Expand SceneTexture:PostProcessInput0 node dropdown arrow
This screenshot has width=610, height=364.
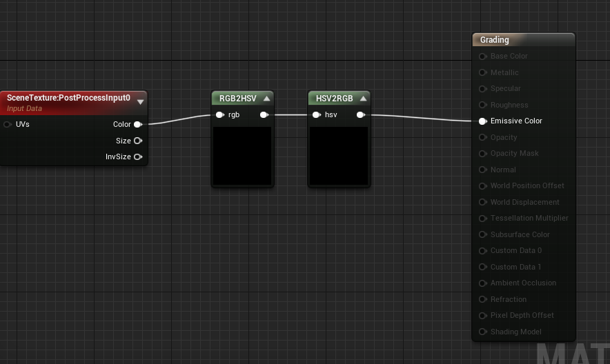(141, 102)
